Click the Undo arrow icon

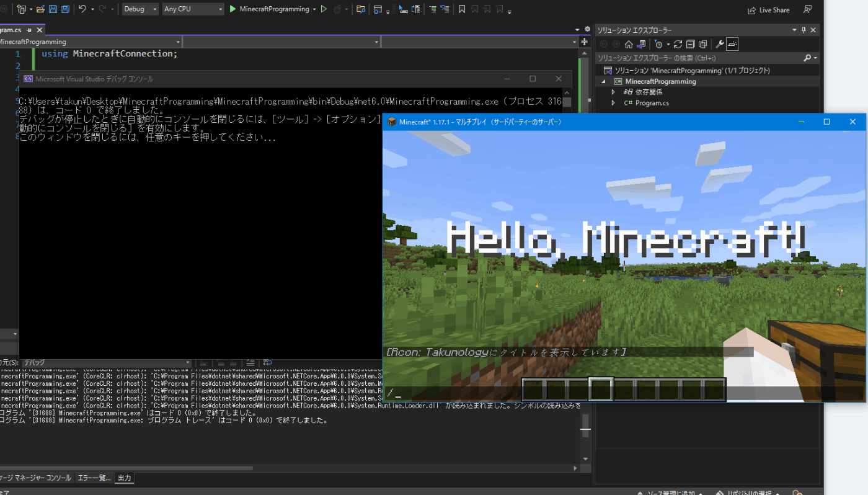point(82,9)
